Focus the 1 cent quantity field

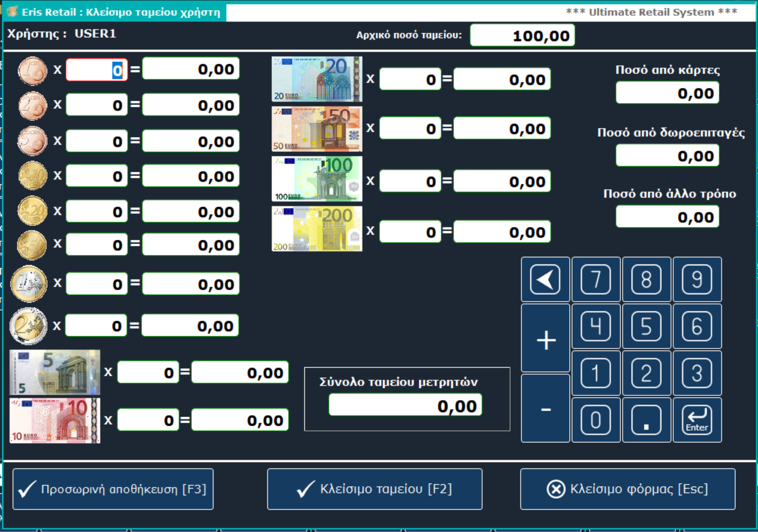97,70
